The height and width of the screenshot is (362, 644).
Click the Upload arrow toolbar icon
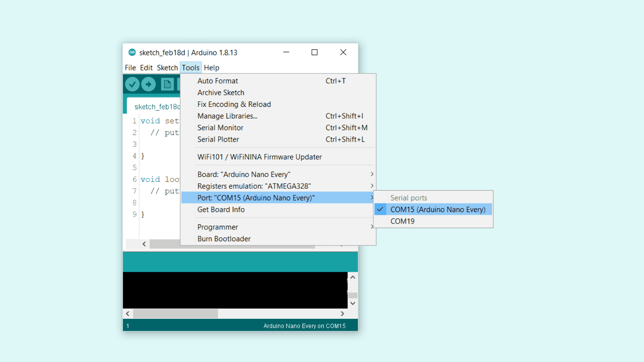pyautogui.click(x=148, y=84)
